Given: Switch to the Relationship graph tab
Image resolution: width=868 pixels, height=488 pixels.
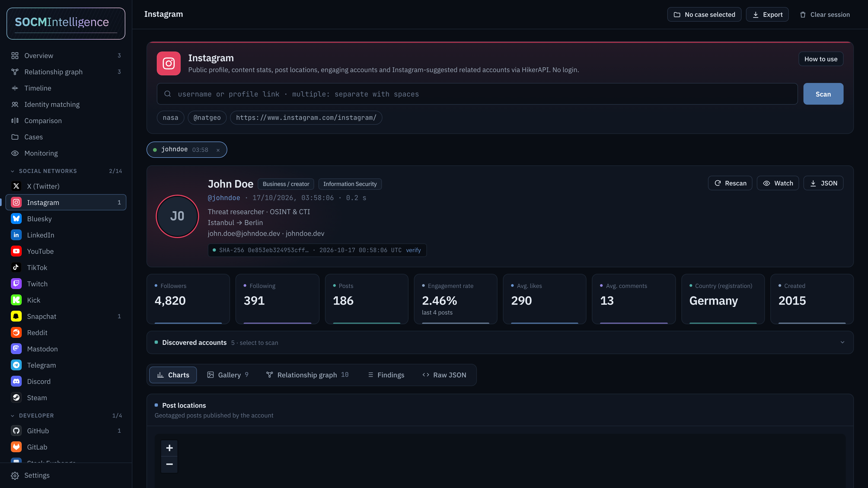Looking at the screenshot, I should pos(307,375).
